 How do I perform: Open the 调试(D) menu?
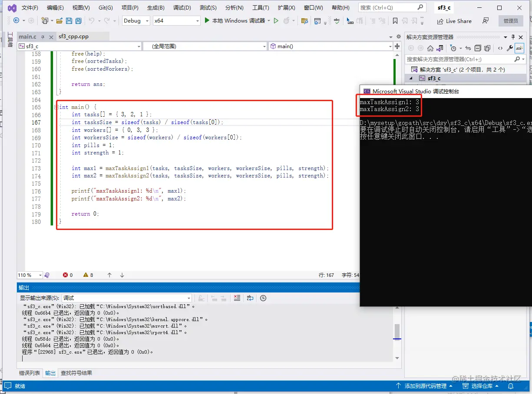click(182, 8)
